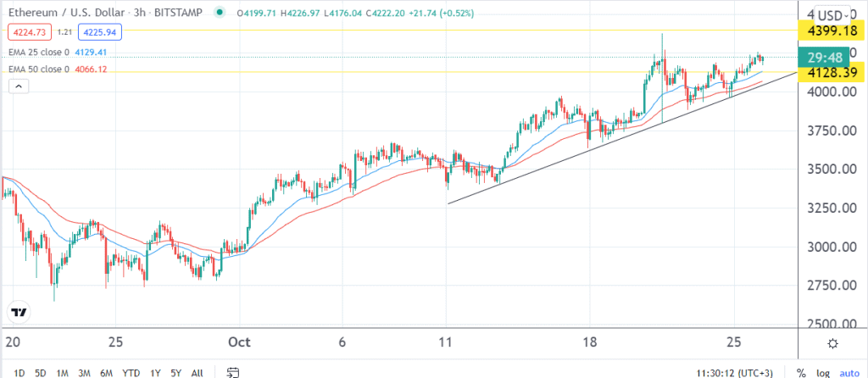This screenshot has width=868, height=378.
Task: Toggle auto scale mode
Action: point(849,373)
